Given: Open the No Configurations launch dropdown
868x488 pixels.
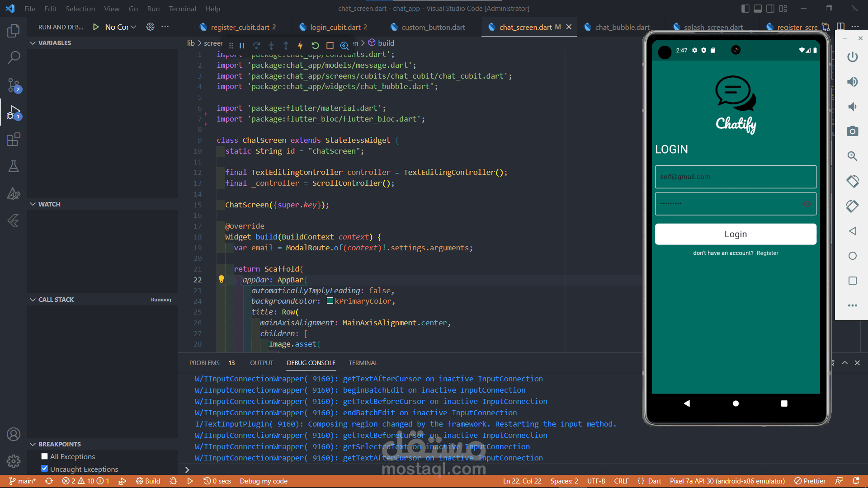Looking at the screenshot, I should coord(121,27).
